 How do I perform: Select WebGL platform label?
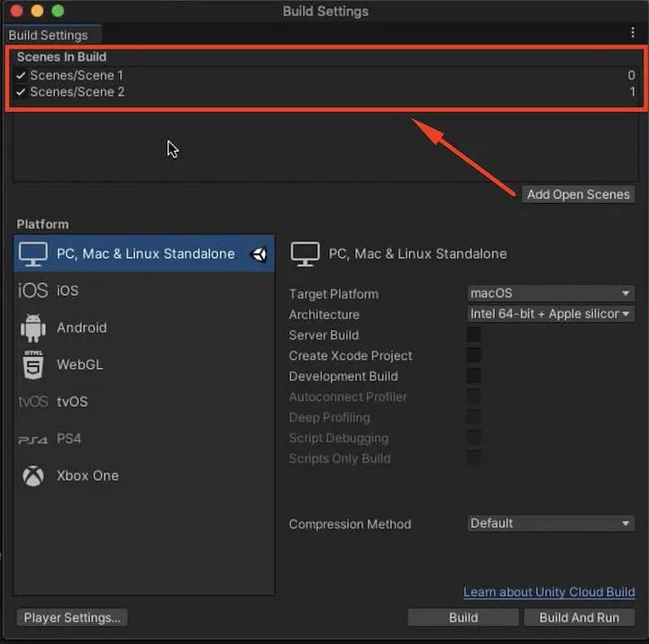(x=80, y=365)
